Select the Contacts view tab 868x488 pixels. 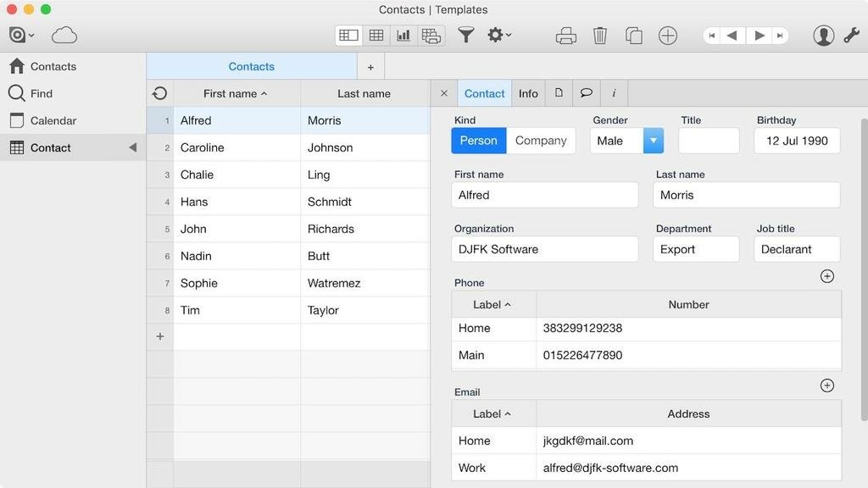(x=252, y=66)
